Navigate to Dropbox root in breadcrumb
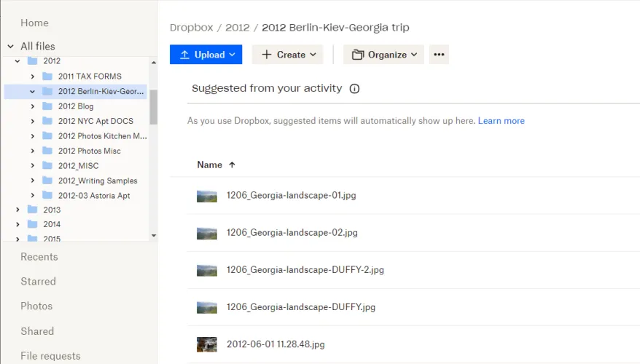 (x=191, y=28)
